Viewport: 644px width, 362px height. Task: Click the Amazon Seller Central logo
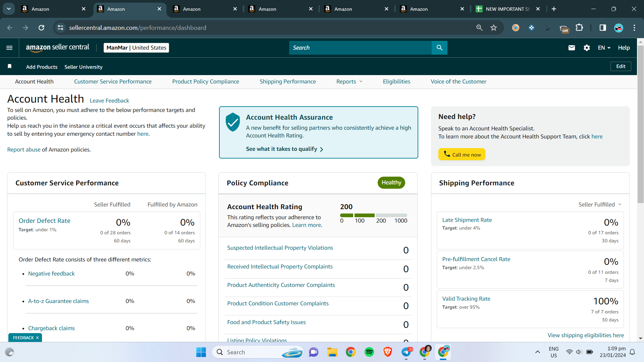(x=58, y=48)
